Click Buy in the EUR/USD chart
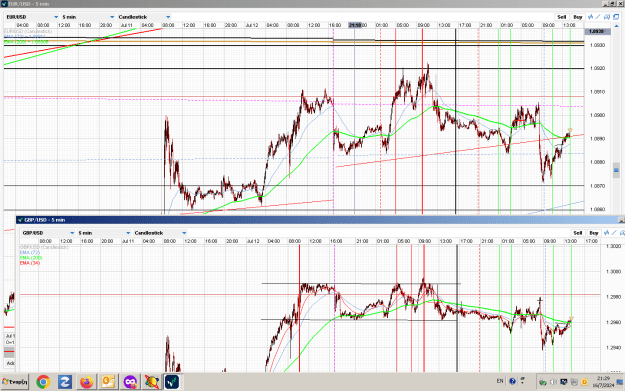Image resolution: width=625 pixels, height=391 pixels. point(578,17)
